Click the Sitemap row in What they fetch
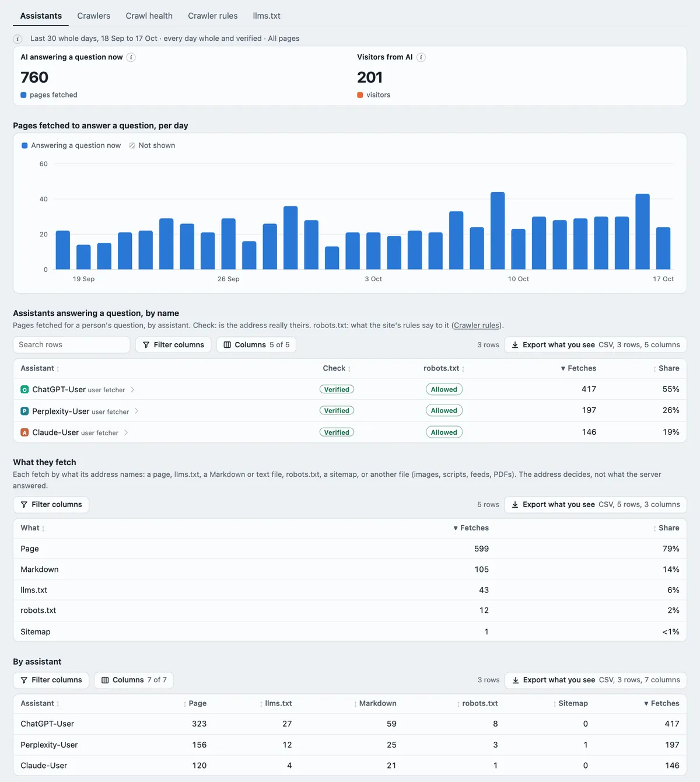The image size is (700, 782). [350, 631]
